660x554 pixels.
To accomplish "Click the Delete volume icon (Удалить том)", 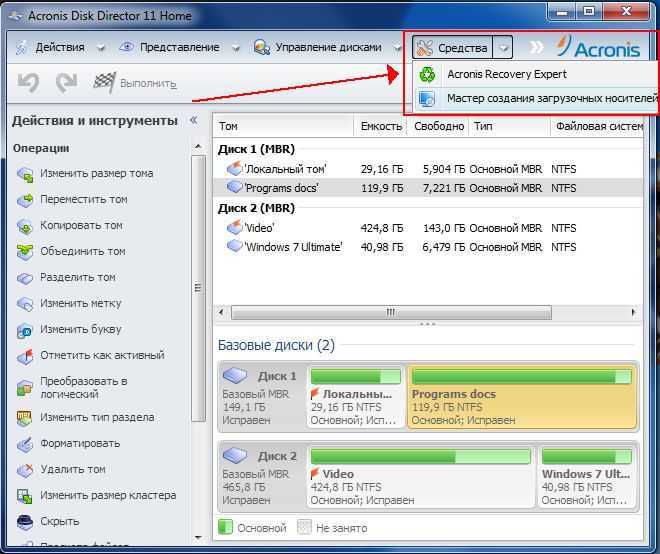I will pyautogui.click(x=25, y=470).
